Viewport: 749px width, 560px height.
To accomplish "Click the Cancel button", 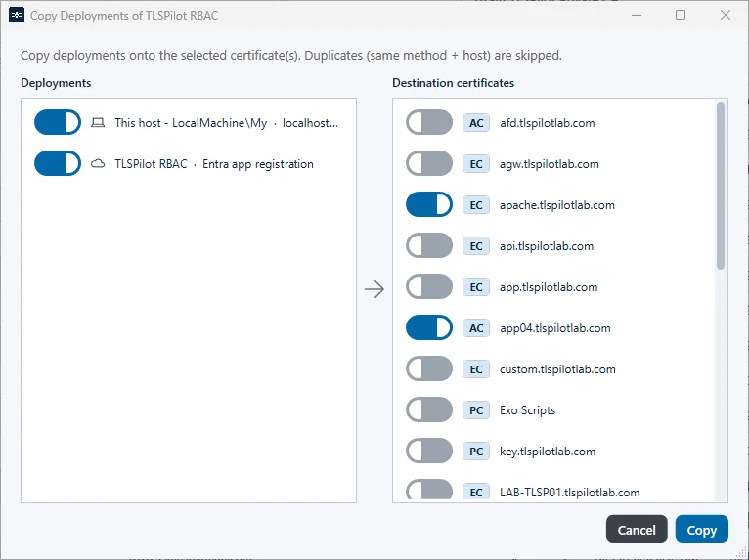I will 637,530.
